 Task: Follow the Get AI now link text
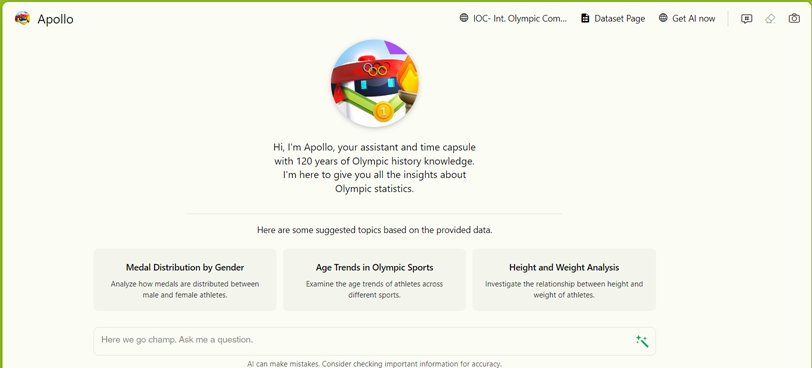pos(693,19)
